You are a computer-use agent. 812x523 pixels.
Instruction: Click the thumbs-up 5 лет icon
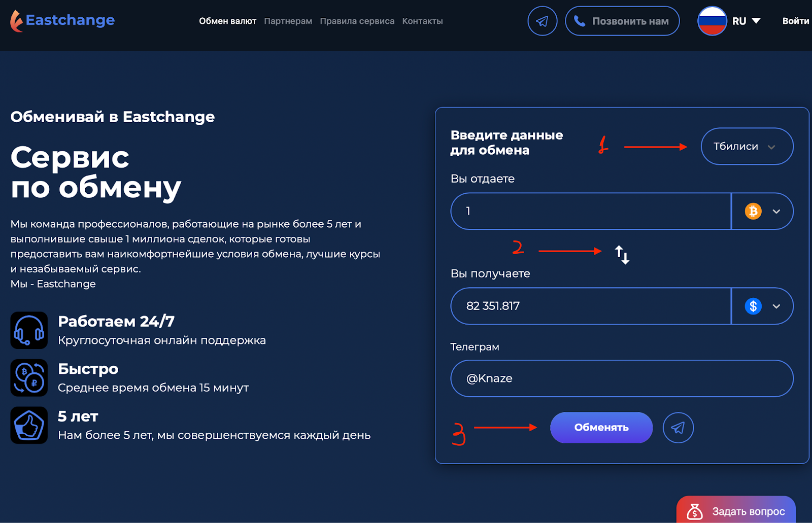pos(29,425)
